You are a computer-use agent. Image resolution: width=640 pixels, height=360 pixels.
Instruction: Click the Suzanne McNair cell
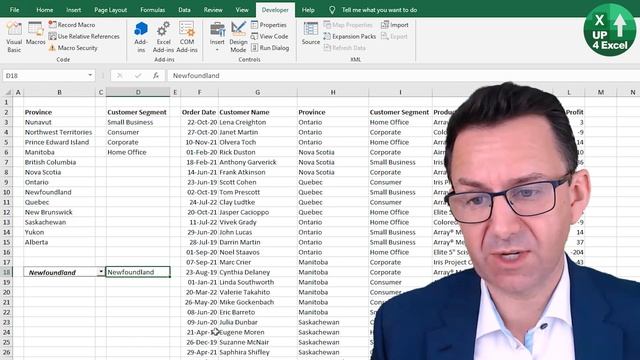pyautogui.click(x=258, y=342)
